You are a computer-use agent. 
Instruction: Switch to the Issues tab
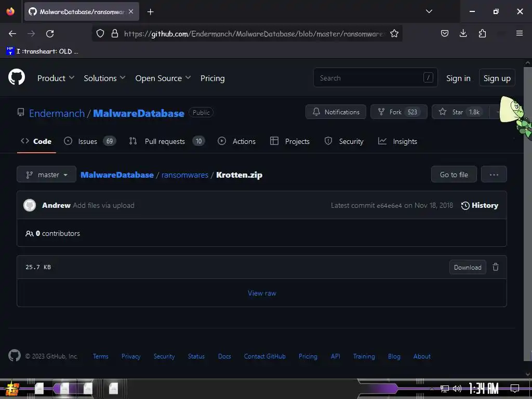(90, 141)
